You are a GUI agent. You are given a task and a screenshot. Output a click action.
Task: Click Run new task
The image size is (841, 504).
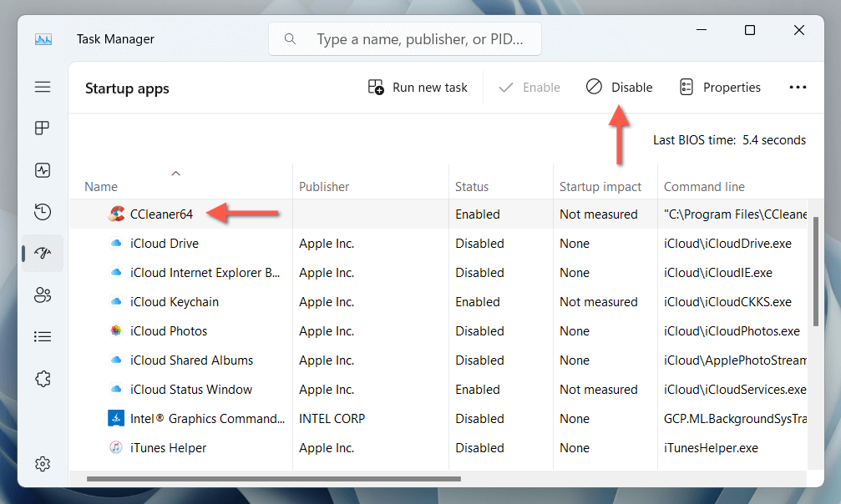(x=418, y=87)
